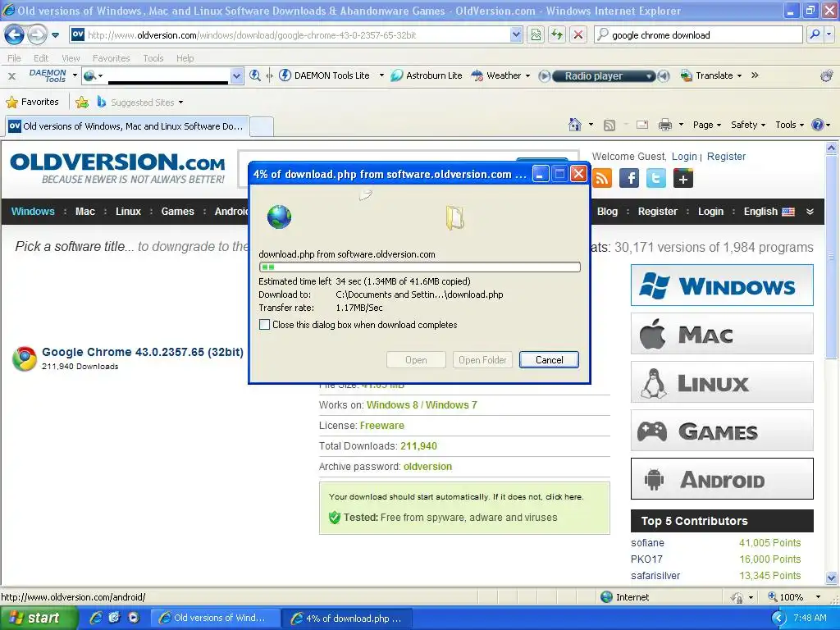Click the Windows category banner

coord(722,285)
